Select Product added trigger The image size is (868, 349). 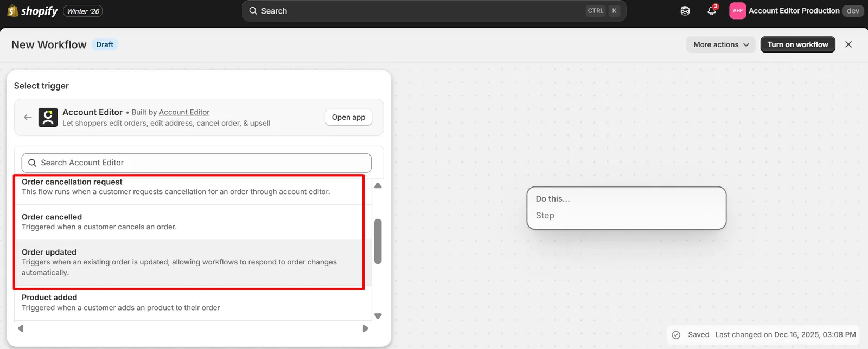[x=193, y=302]
